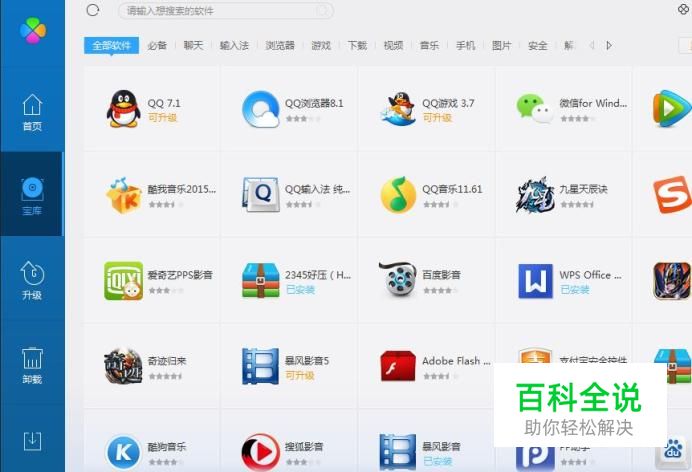The image size is (692, 472).
Task: Open the 升级 upgrade sidebar item
Action: click(x=32, y=281)
